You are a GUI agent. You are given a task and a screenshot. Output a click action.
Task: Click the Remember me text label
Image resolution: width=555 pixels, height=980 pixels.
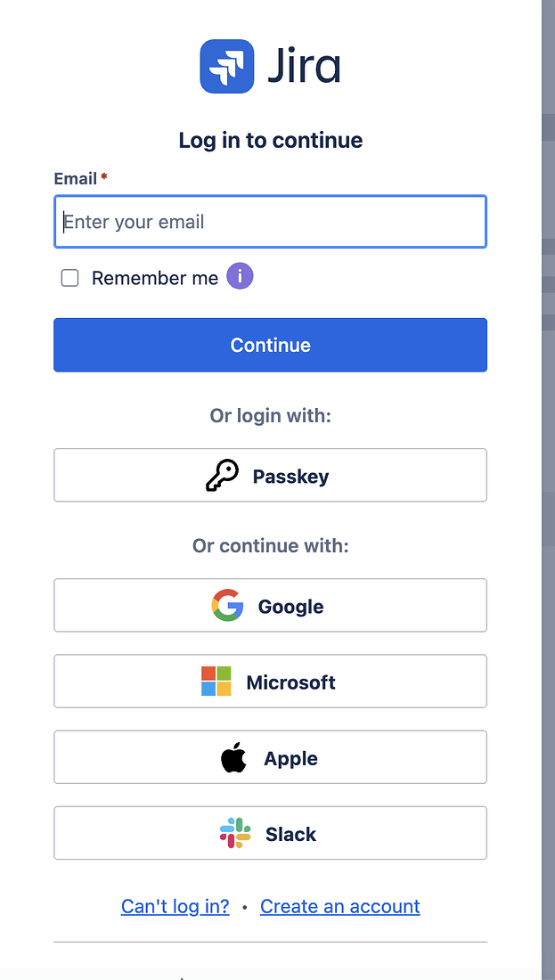click(x=154, y=278)
